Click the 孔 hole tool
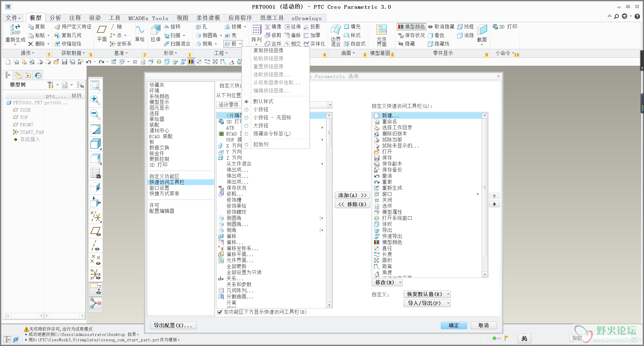644x346 pixels. [x=202, y=27]
